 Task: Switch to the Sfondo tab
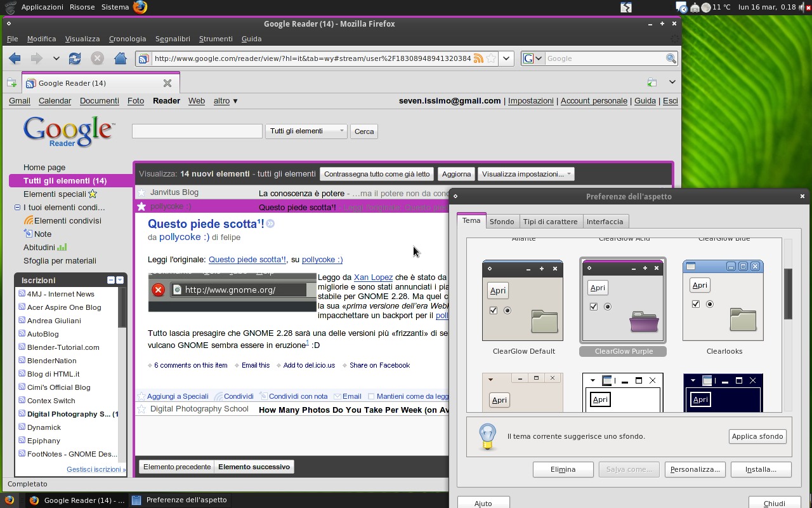click(502, 222)
